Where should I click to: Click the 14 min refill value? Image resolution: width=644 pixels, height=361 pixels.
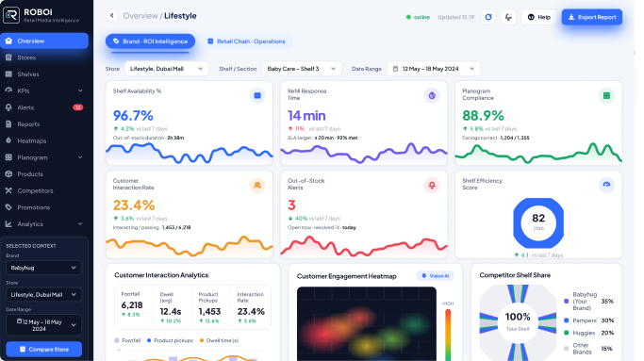point(306,116)
